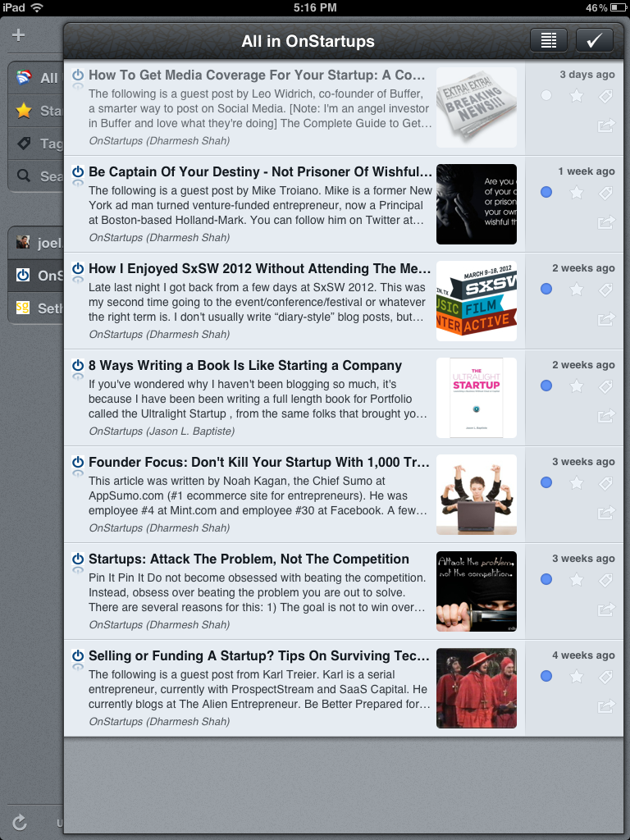The width and height of the screenshot is (630, 840).
Task: Open the ninja Attack the problem thumbnail
Action: tap(477, 591)
